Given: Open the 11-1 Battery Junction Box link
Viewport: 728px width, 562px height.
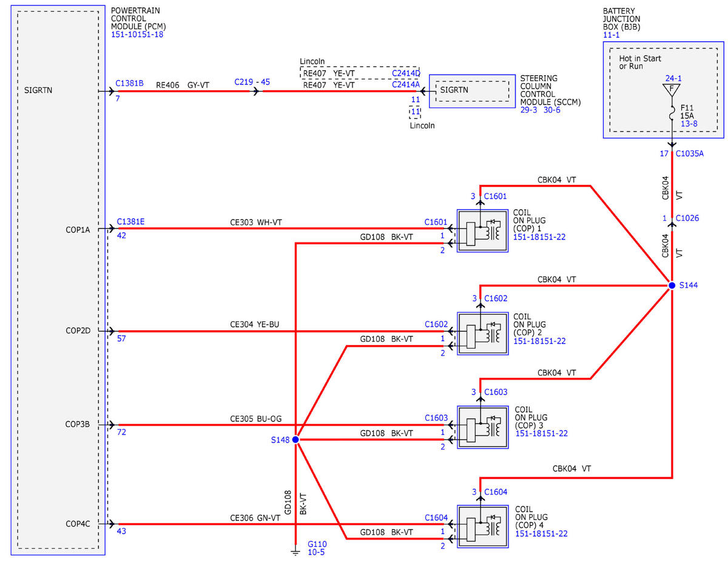Looking at the screenshot, I should (x=611, y=36).
